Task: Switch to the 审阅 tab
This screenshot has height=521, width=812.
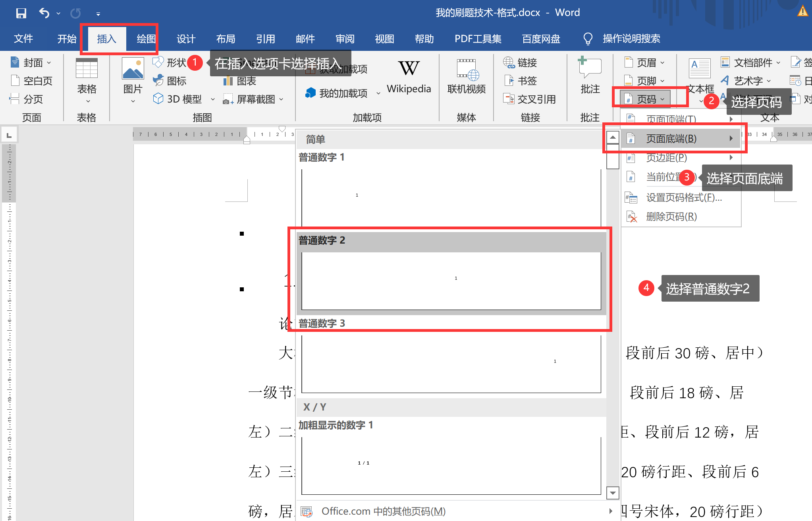Action: pyautogui.click(x=345, y=39)
